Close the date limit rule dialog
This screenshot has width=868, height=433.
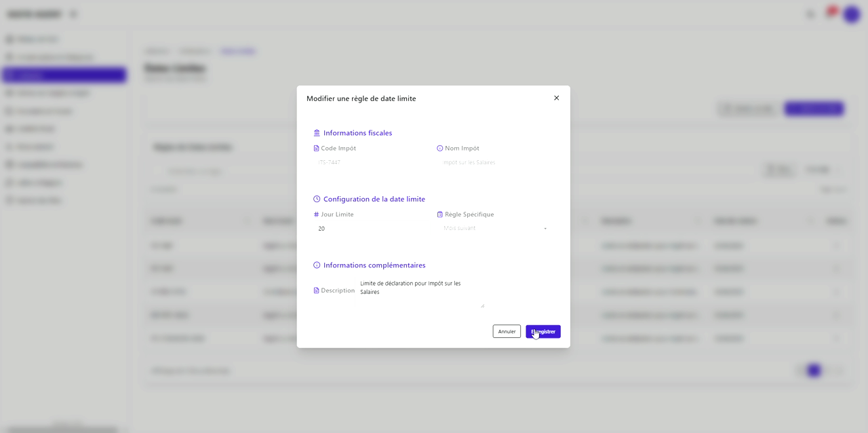pos(556,98)
